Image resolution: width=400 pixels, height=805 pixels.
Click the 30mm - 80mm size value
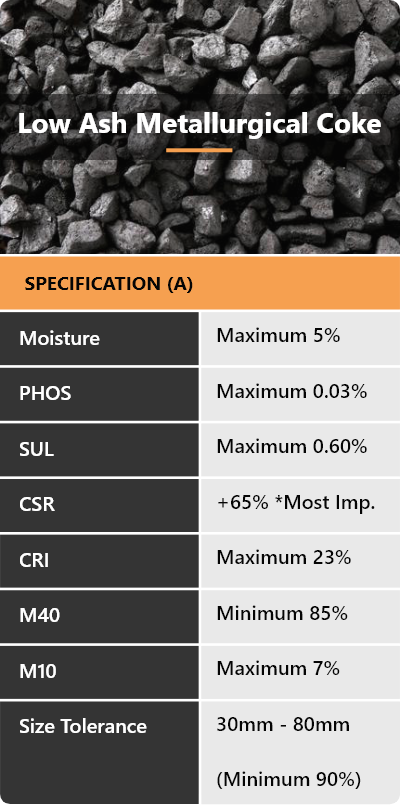(283, 724)
